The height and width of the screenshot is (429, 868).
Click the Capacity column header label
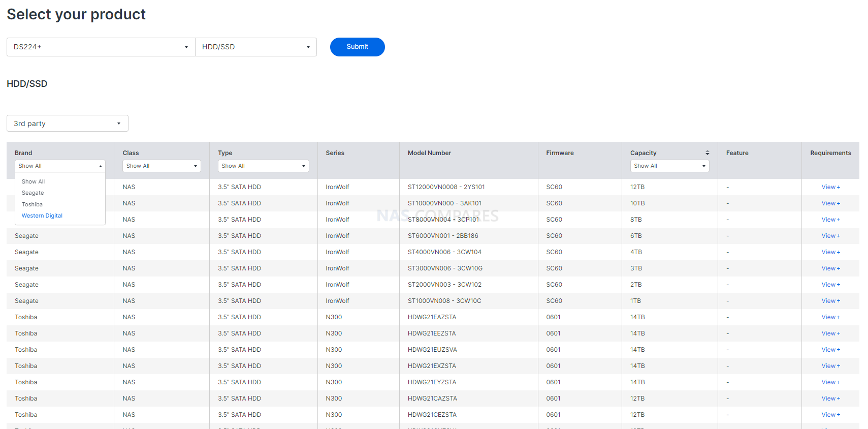click(x=643, y=153)
